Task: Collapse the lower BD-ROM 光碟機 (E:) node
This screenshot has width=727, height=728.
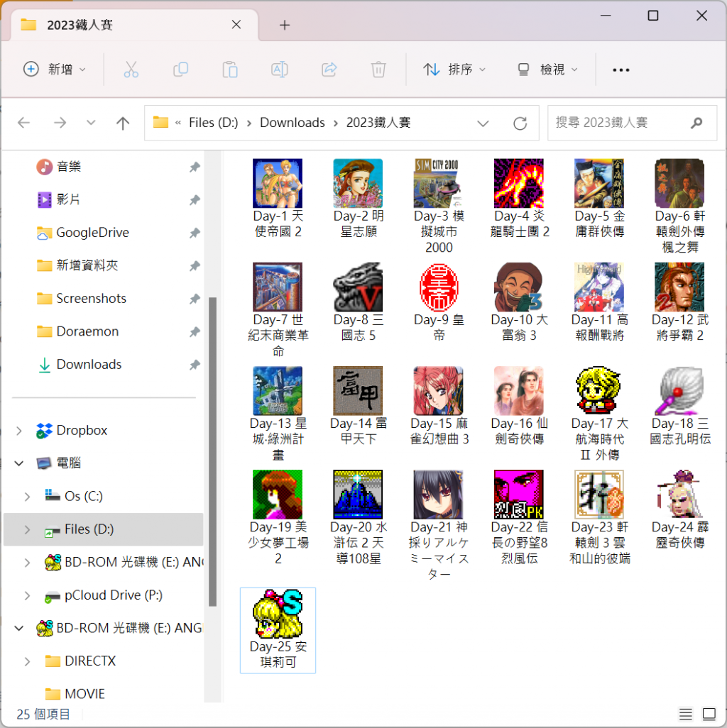Action: (19, 628)
